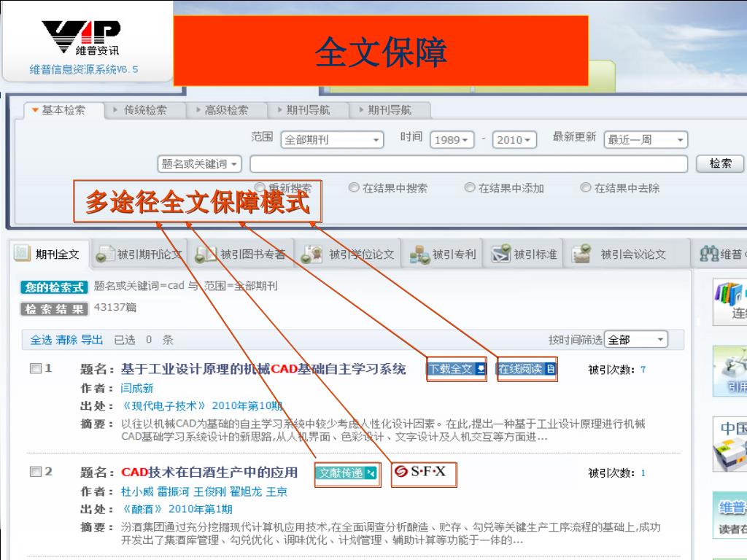Click the 中国 box image in sidebar
The image size is (747, 560).
(x=729, y=444)
